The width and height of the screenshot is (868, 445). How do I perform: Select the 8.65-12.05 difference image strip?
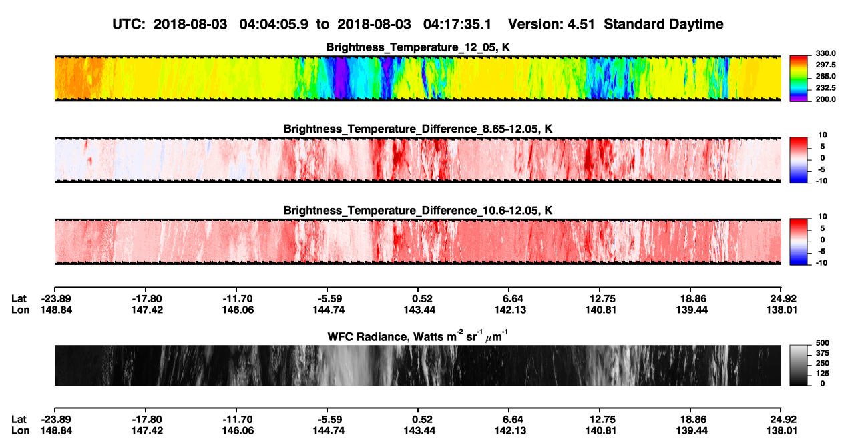(417, 159)
